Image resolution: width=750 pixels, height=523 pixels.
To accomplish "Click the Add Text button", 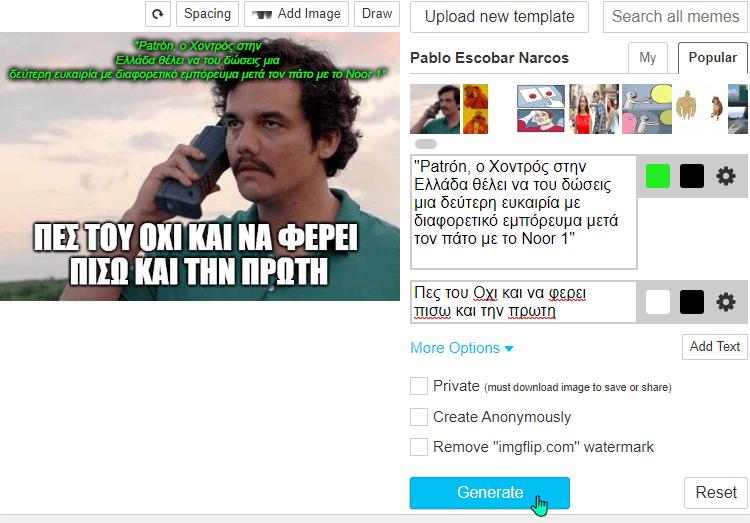I will coord(715,346).
